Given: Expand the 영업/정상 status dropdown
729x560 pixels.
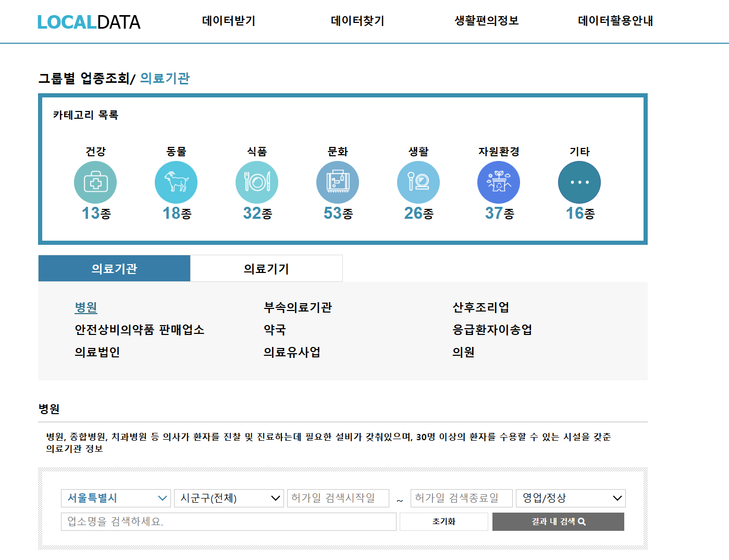Looking at the screenshot, I should 571,498.
